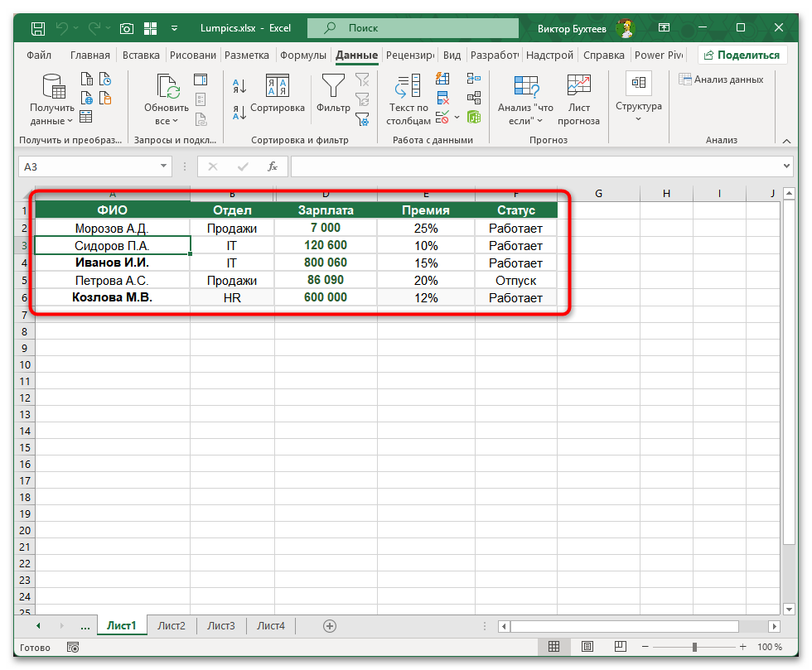Screen dimensions: 812x670
Task: Switch to Справка tab
Action: (604, 55)
